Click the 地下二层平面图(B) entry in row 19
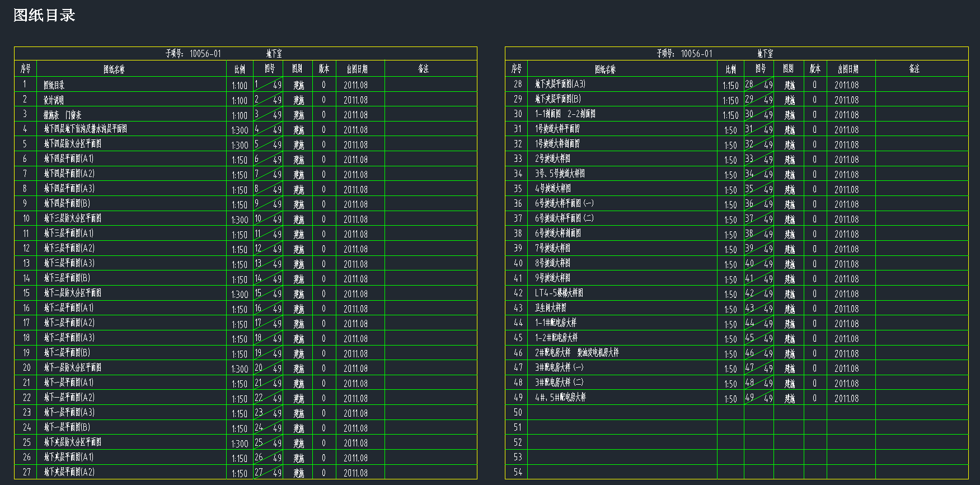This screenshot has height=485, width=980. point(67,353)
